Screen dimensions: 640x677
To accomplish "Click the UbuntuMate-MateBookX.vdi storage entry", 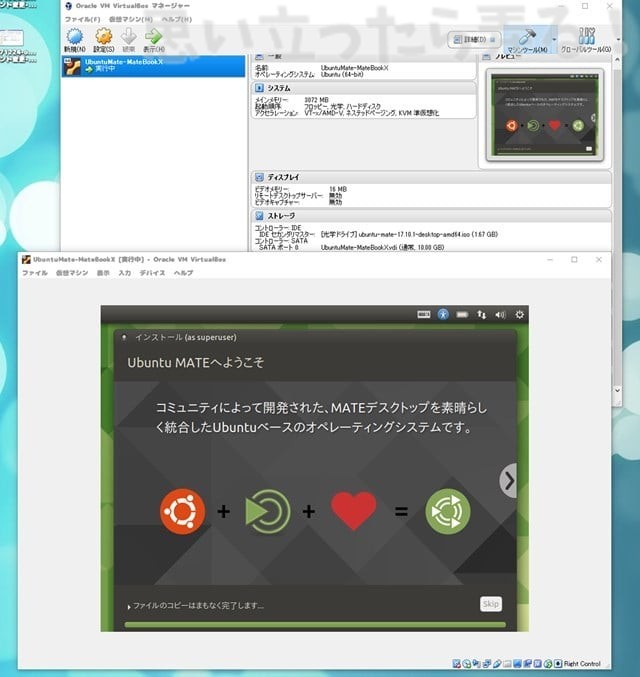I will tap(383, 247).
